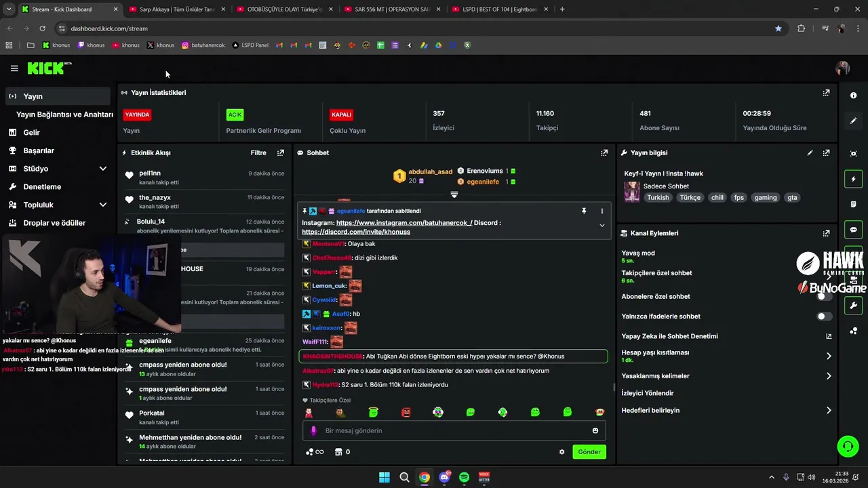868x488 pixels.
Task: Open the Windows Start menu
Action: click(x=384, y=477)
